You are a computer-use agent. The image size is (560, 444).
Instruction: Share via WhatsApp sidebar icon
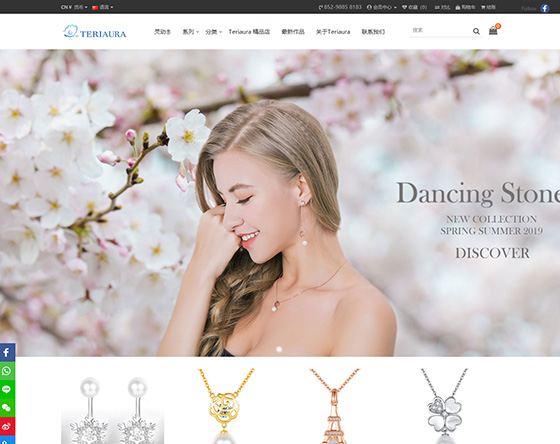[7, 371]
